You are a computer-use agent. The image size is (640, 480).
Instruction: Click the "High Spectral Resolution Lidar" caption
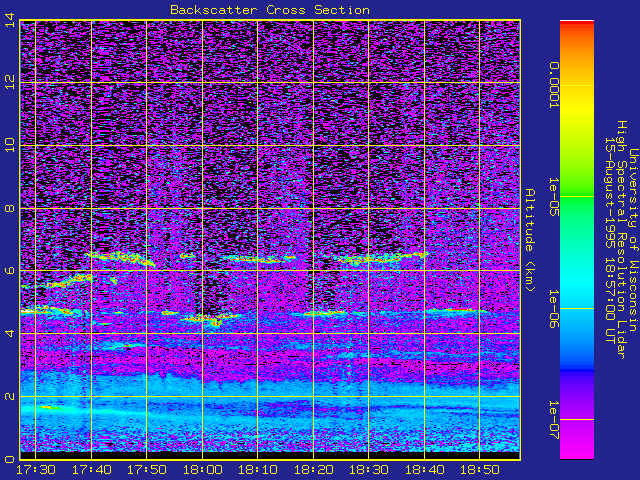622,240
